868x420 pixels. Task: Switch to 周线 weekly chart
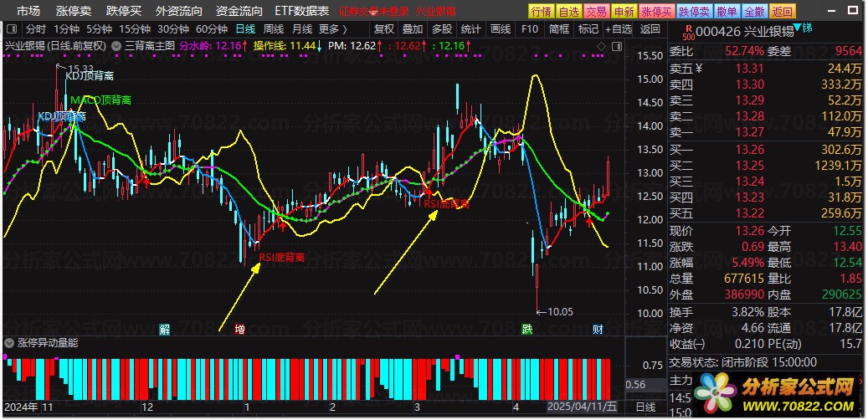click(x=274, y=29)
